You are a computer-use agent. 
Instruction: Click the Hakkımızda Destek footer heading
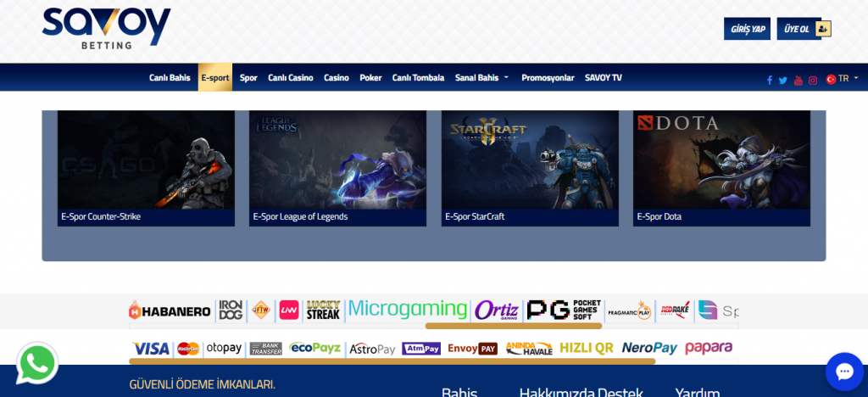pos(581,392)
